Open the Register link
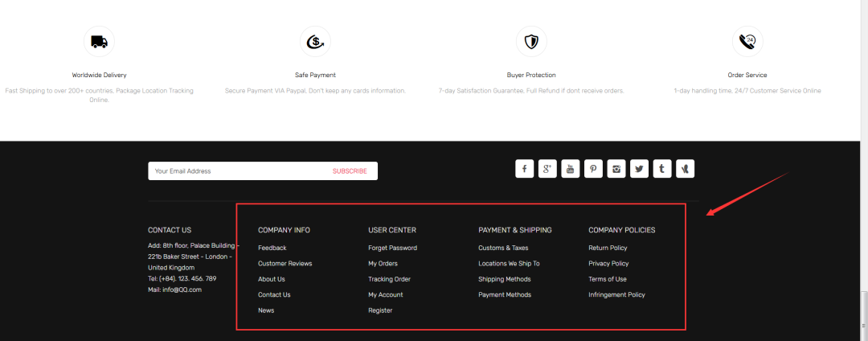This screenshot has width=868, height=341. point(380,310)
